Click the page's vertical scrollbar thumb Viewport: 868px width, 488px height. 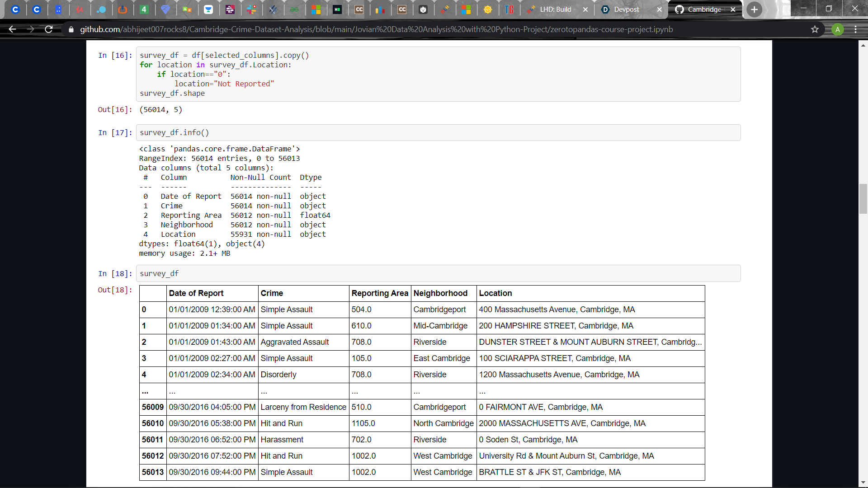click(863, 198)
